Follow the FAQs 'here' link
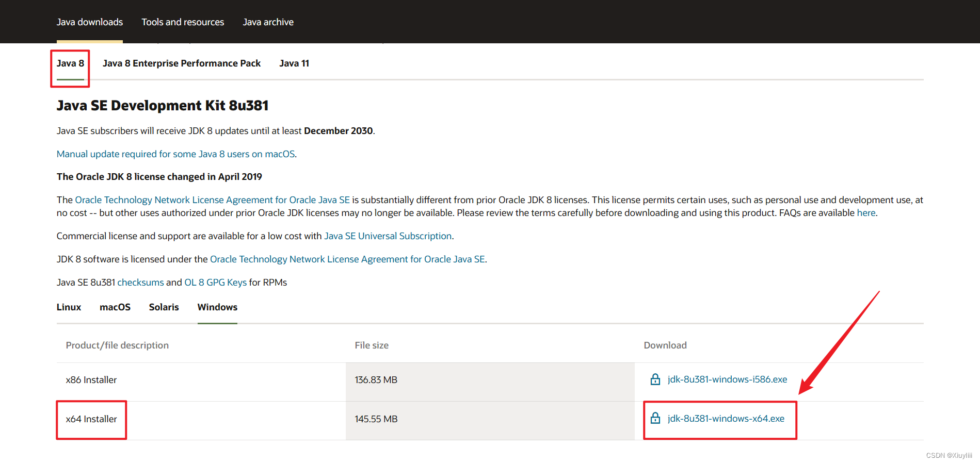This screenshot has width=980, height=464. point(866,213)
